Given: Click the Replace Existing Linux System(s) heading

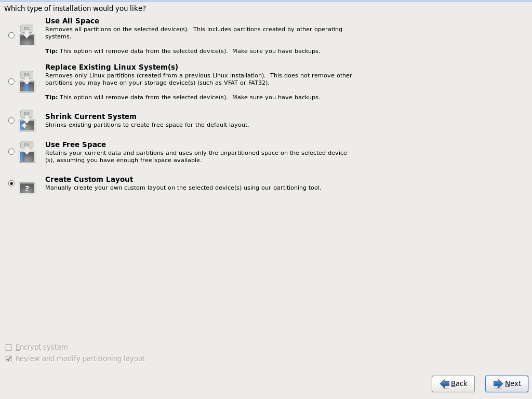Looking at the screenshot, I should coord(112,67).
